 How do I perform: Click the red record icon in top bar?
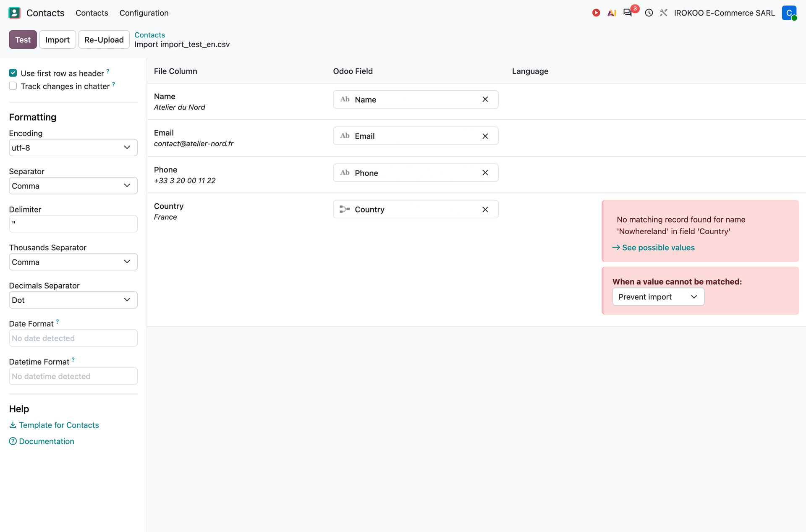pyautogui.click(x=596, y=13)
